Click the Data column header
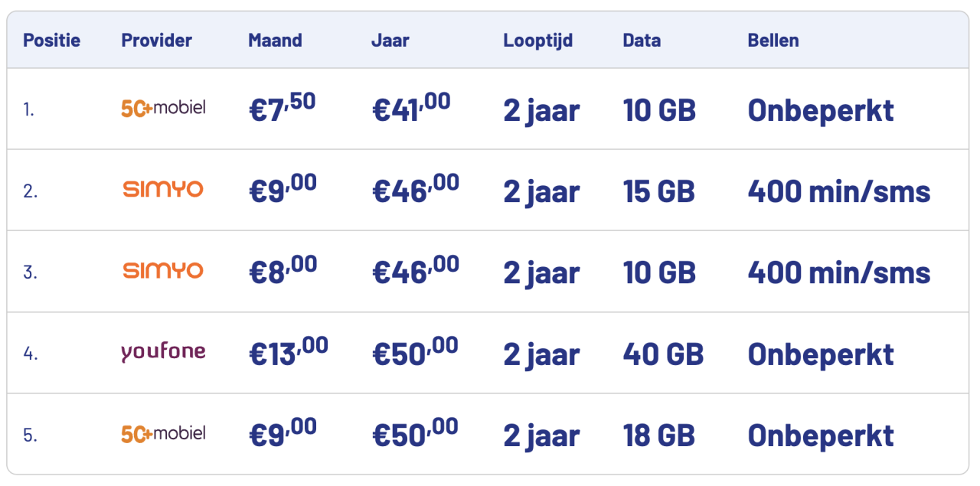980x486 pixels. tap(642, 40)
